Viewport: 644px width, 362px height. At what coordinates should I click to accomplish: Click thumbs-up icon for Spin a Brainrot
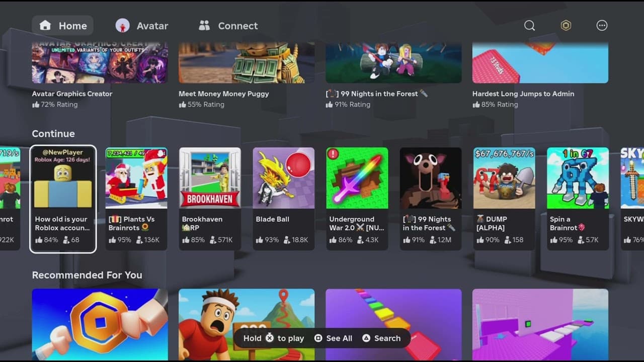click(553, 240)
